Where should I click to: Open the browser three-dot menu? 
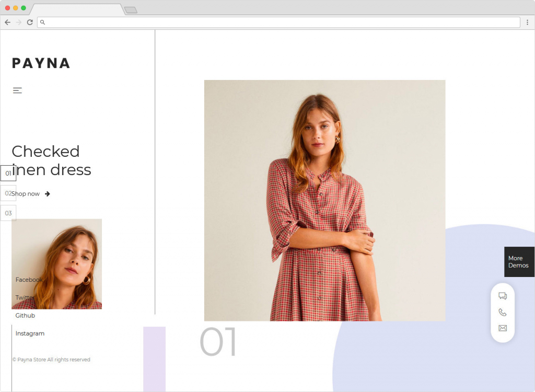[x=528, y=22]
